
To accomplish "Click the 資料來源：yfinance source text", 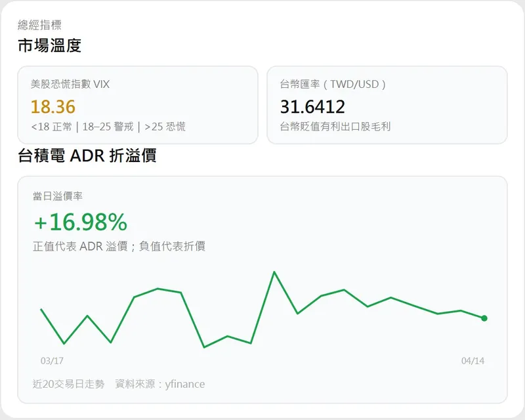I will 159,384.
